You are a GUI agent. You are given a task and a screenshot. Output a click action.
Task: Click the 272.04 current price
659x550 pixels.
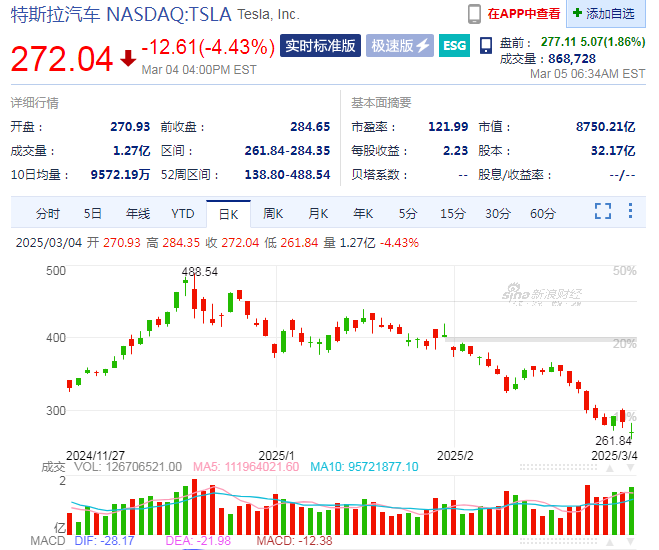tap(62, 58)
